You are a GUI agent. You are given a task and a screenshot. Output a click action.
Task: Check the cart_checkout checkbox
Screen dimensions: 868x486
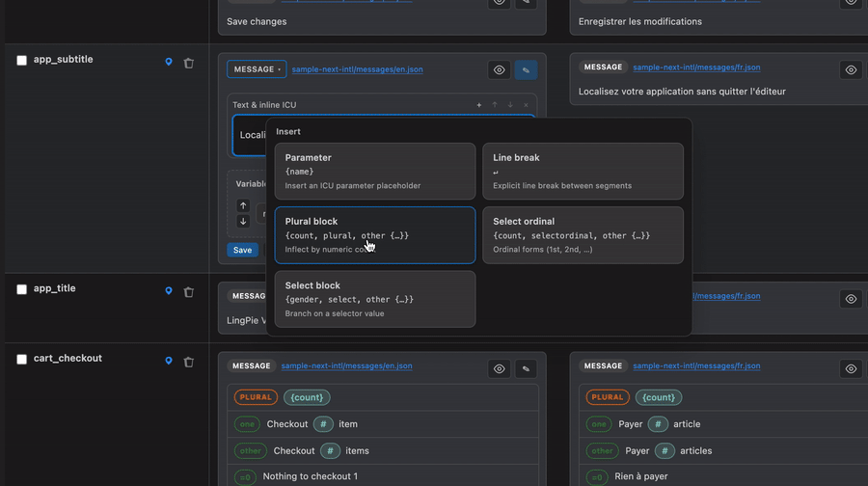[21, 360]
